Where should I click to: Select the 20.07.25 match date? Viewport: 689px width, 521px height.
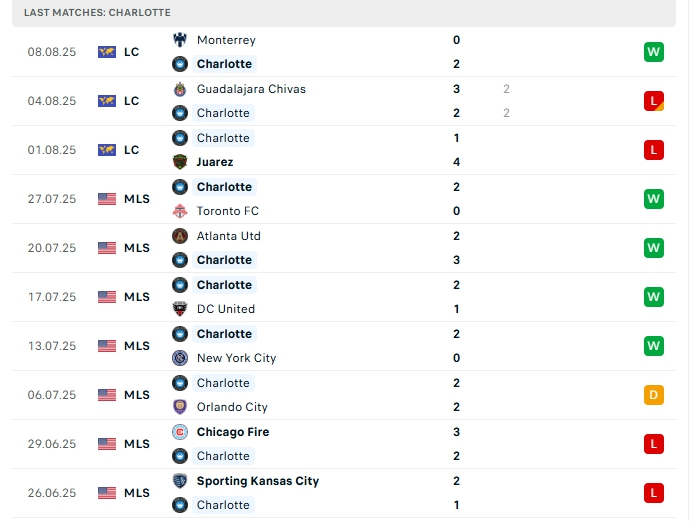tap(52, 248)
